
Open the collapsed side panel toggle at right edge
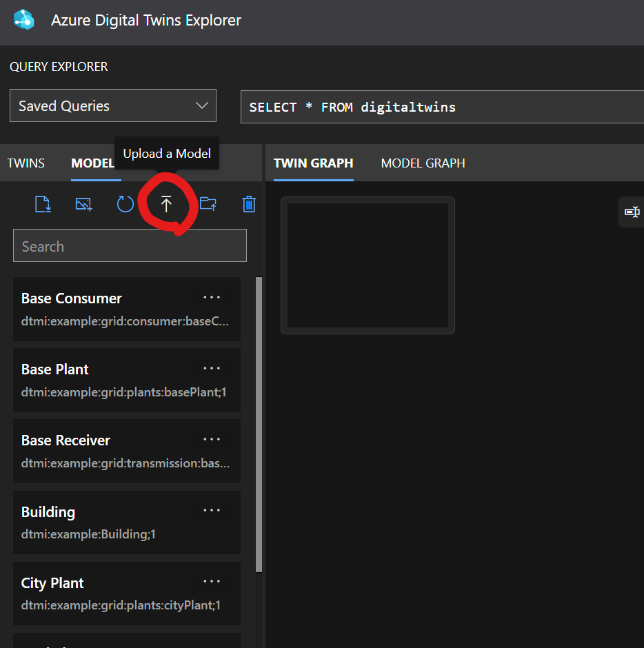pyautogui.click(x=632, y=212)
